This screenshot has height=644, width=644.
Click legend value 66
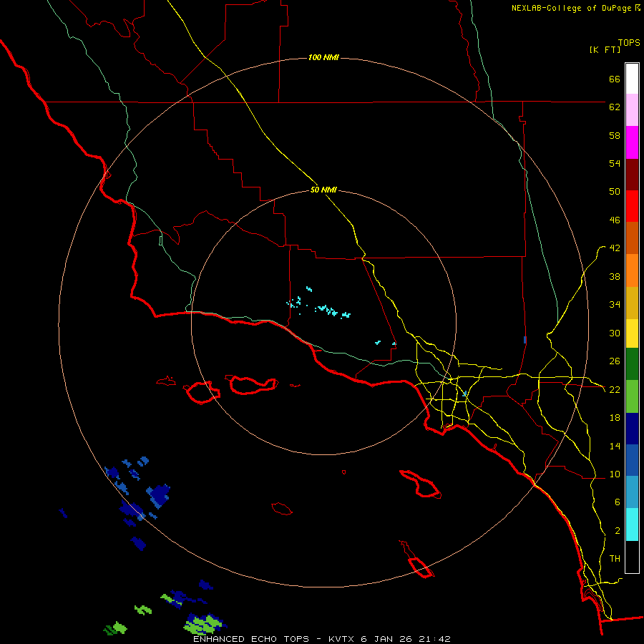[615, 79]
